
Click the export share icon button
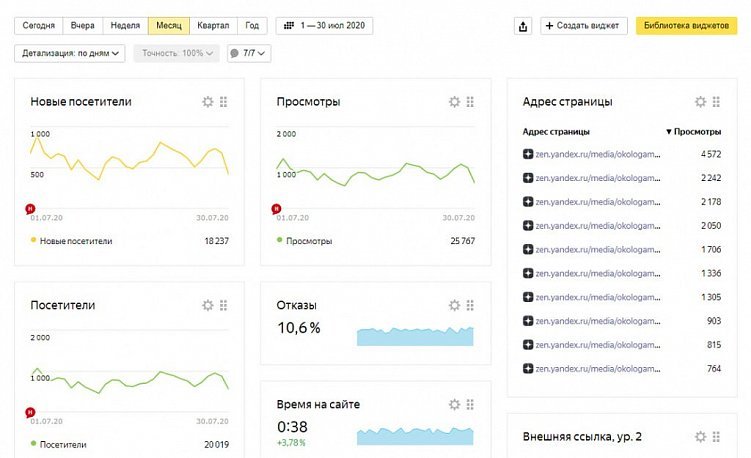click(x=523, y=26)
